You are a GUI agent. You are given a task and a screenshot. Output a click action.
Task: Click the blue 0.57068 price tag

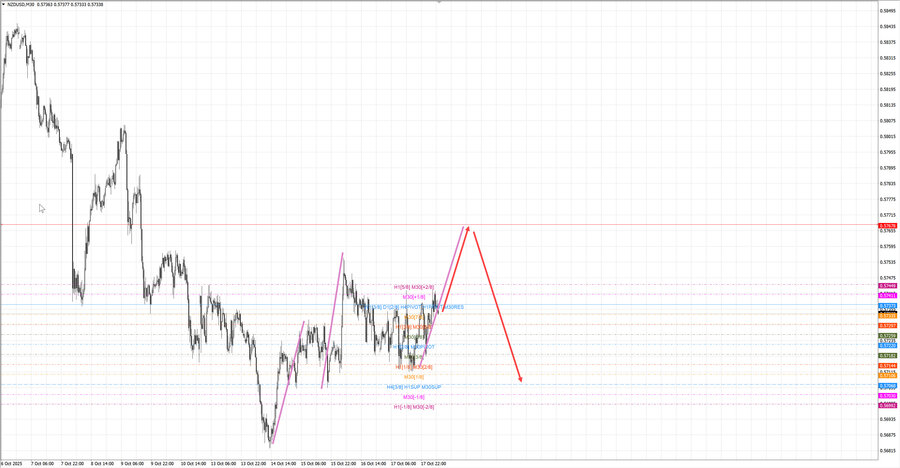887,386
